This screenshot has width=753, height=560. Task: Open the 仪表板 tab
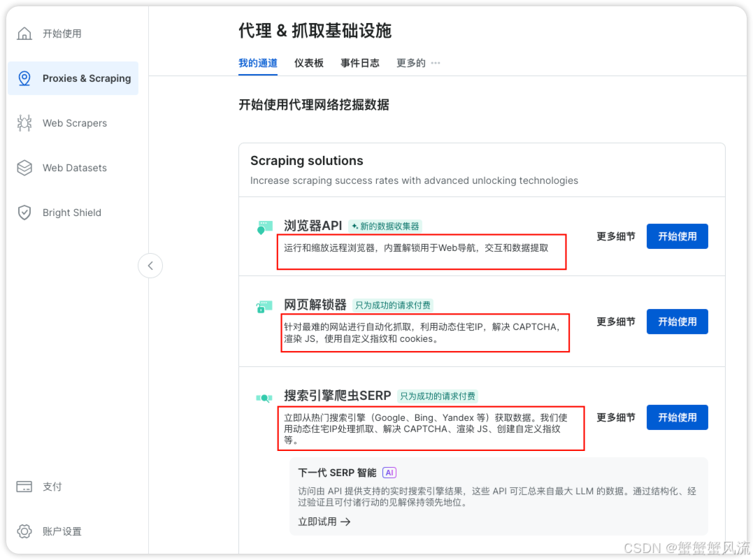(x=309, y=63)
